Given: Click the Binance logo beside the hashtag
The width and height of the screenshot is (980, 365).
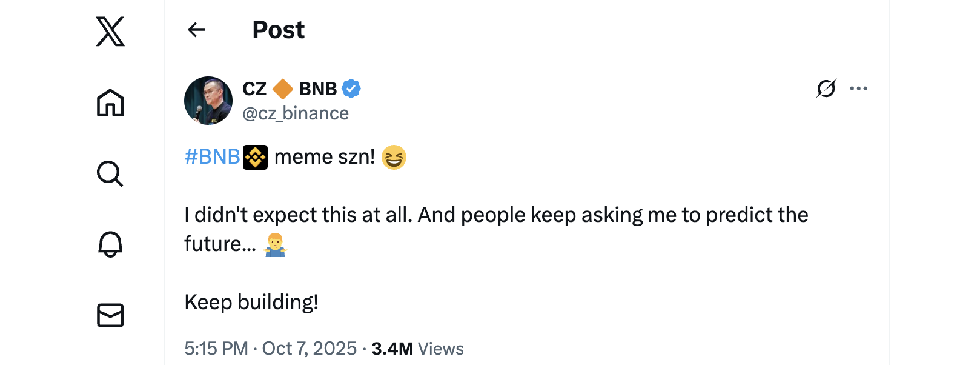Looking at the screenshot, I should (x=255, y=157).
